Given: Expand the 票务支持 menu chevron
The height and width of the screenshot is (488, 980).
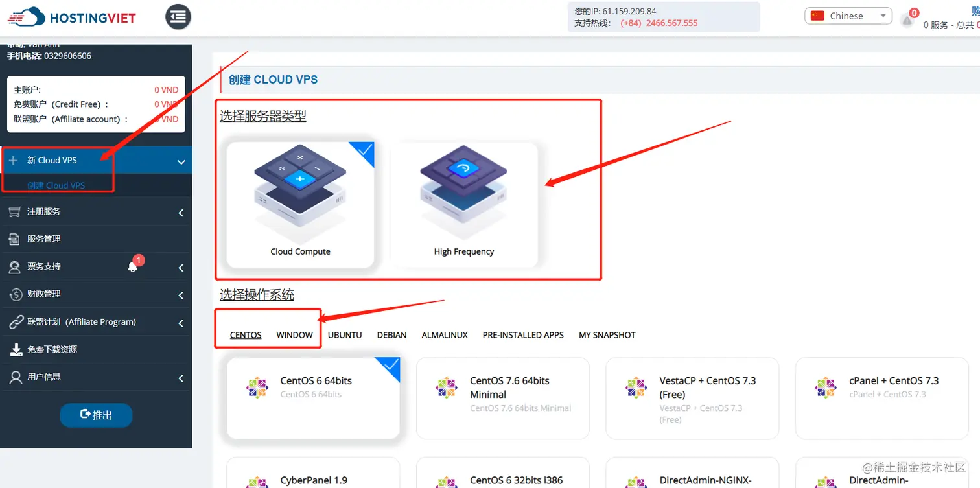Looking at the screenshot, I should (181, 268).
